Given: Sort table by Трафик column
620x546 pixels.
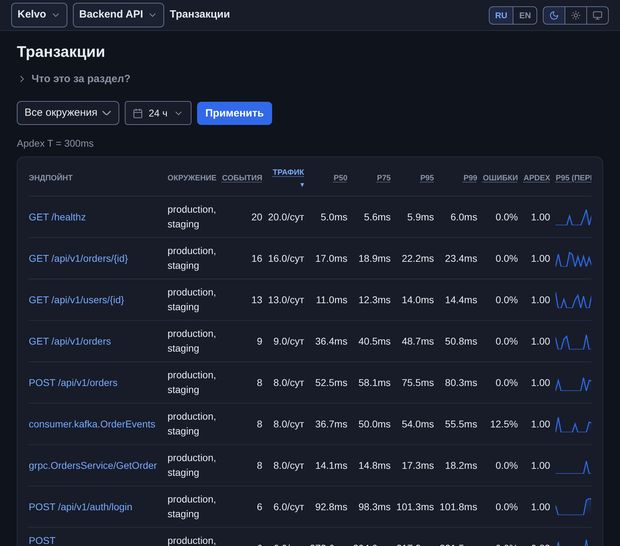Looking at the screenshot, I should tap(288, 172).
